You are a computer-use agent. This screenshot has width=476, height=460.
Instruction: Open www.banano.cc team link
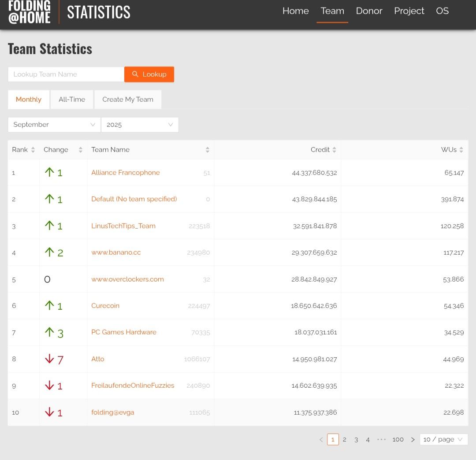pyautogui.click(x=116, y=252)
